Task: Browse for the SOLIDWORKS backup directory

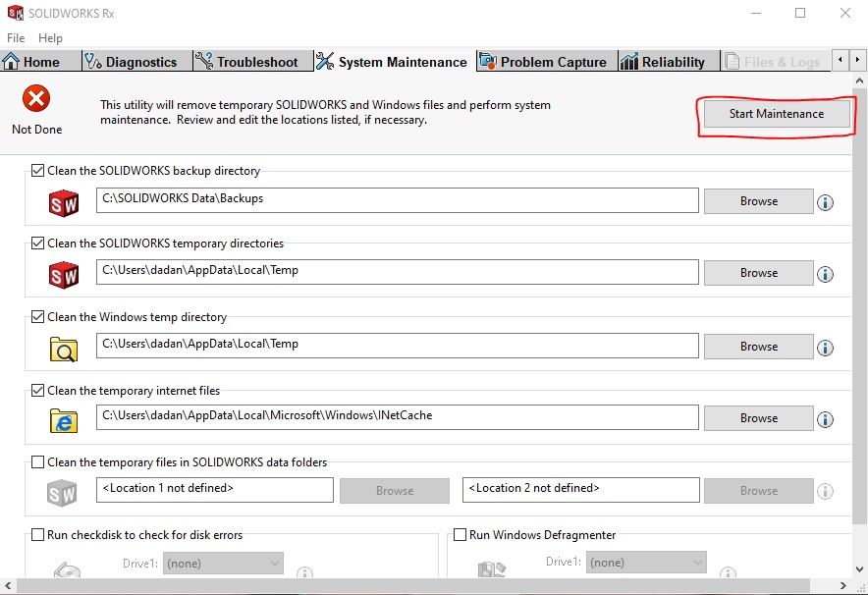Action: point(758,201)
